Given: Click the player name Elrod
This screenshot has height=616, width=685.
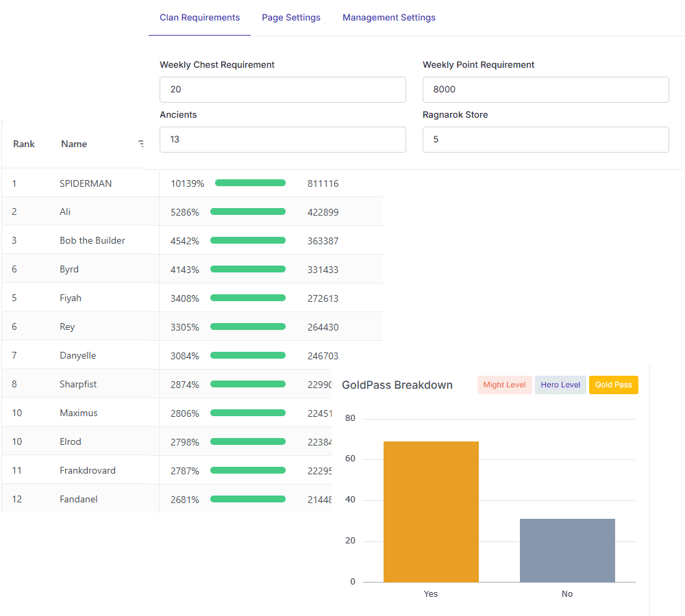Looking at the screenshot, I should point(71,441).
